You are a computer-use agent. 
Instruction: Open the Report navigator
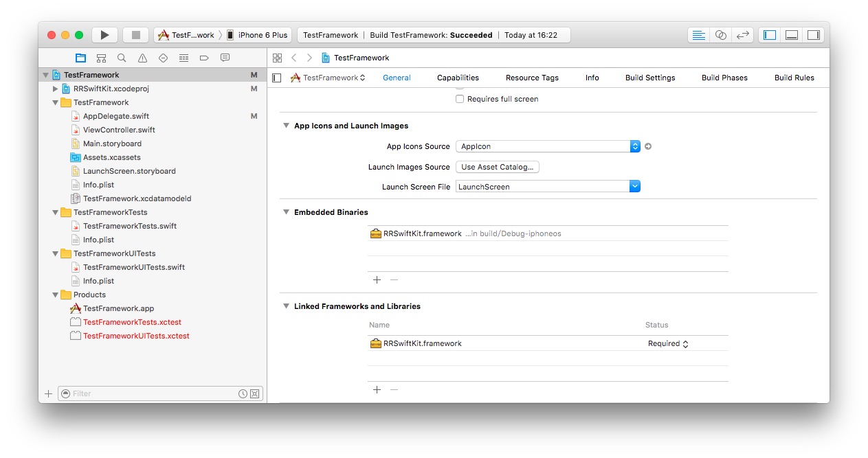[x=225, y=58]
